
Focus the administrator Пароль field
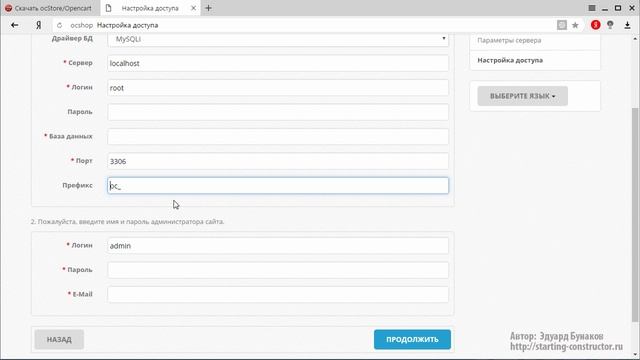[x=278, y=270]
